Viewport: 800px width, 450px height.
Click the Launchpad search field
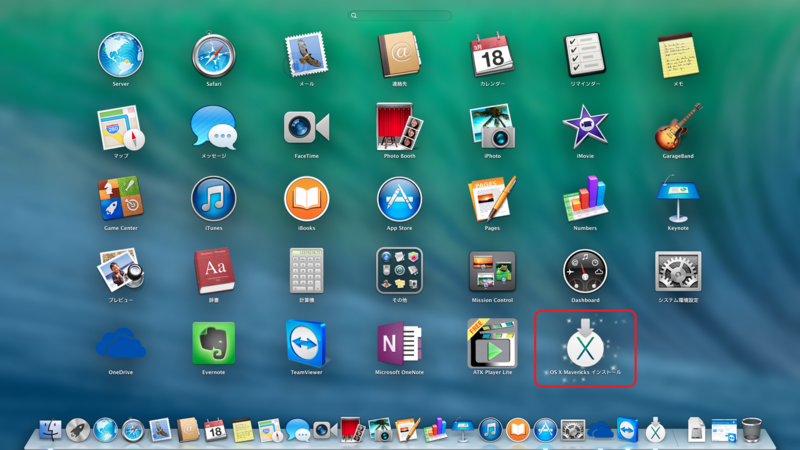(x=400, y=15)
